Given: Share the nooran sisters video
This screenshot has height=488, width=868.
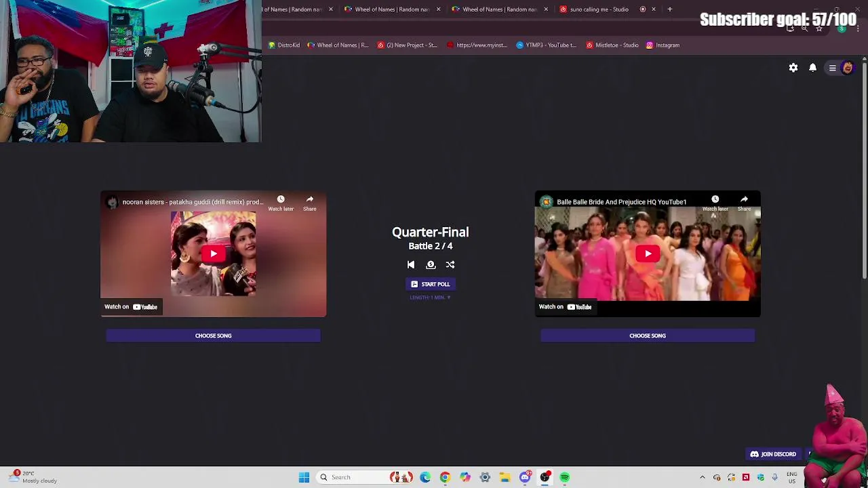Looking at the screenshot, I should pyautogui.click(x=310, y=203).
